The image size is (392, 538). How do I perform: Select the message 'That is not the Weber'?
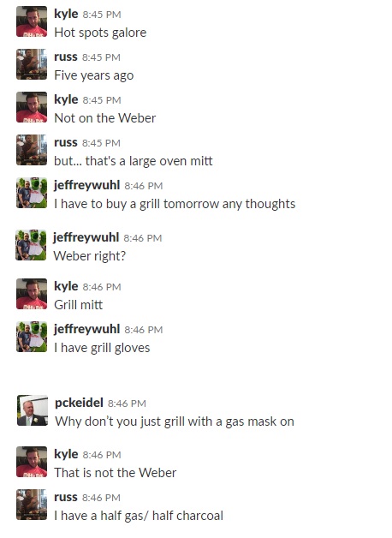pos(116,473)
